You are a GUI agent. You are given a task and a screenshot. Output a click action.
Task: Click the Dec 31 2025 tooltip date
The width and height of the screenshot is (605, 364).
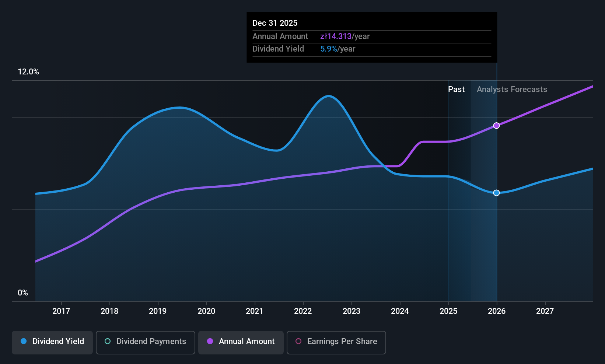click(x=275, y=23)
